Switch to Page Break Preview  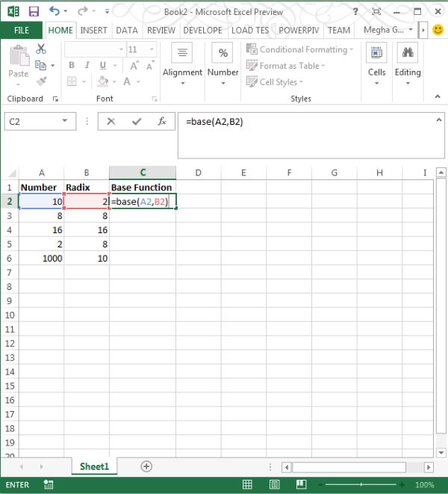click(x=302, y=484)
